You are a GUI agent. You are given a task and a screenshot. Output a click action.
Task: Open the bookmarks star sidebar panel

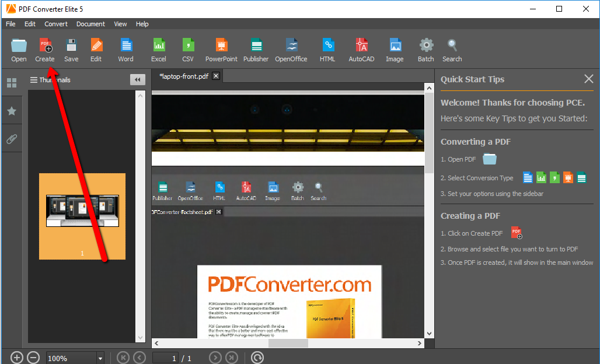(x=12, y=111)
